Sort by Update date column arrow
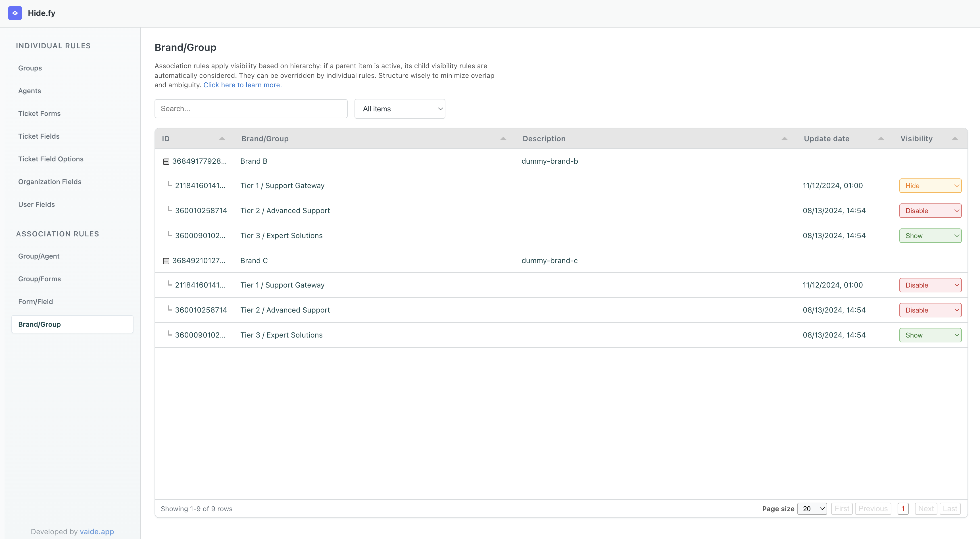The height and width of the screenshot is (539, 980). pos(881,139)
